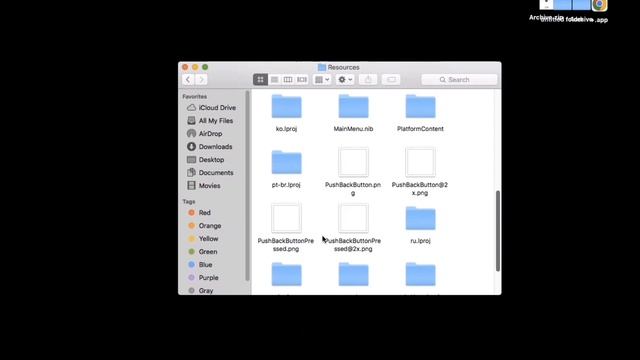The image size is (640, 360).
Task: Open Downloads in sidebar
Action: 209,147
